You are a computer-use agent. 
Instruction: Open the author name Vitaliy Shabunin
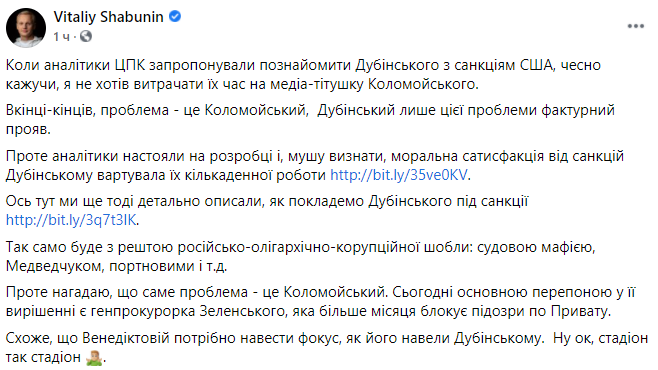[x=108, y=17]
